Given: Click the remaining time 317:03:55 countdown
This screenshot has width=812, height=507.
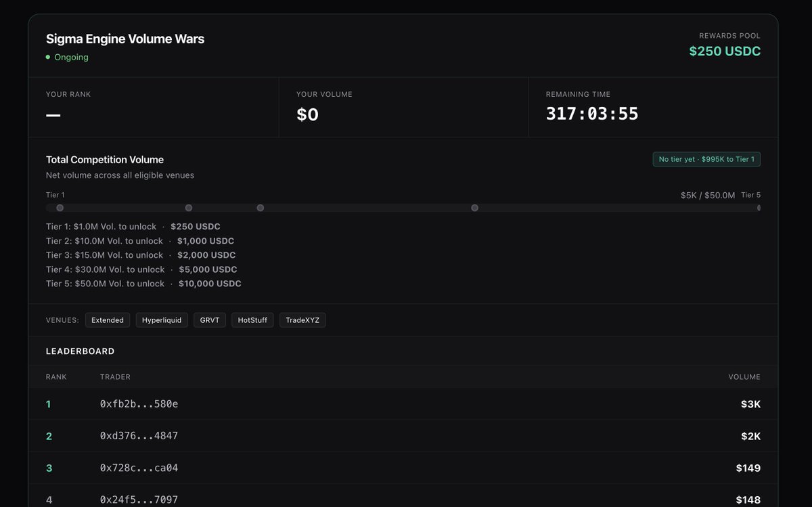Looking at the screenshot, I should [592, 114].
